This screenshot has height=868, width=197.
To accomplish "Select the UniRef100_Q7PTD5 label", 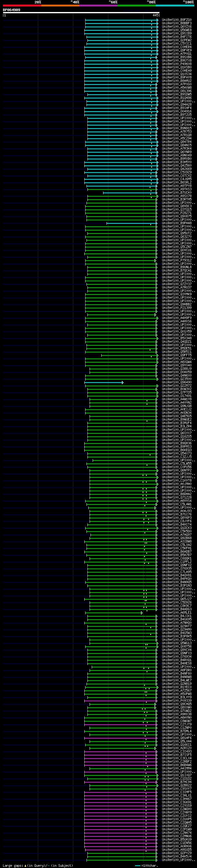I will [177, 392].
